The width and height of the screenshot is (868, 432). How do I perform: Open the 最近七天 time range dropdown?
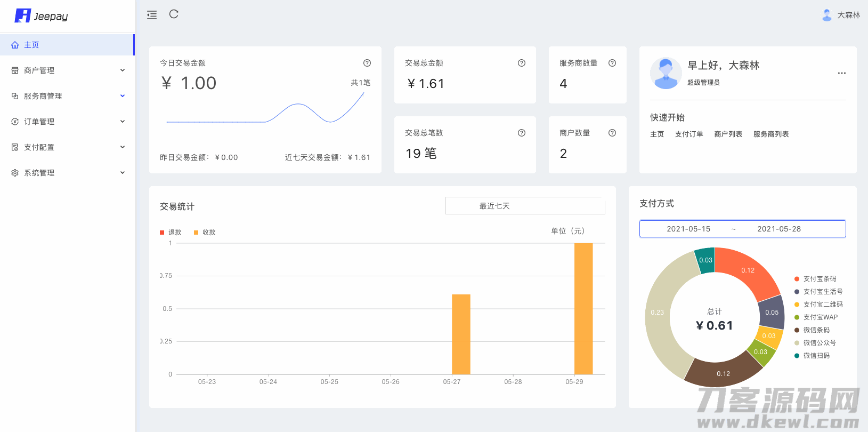pyautogui.click(x=525, y=206)
